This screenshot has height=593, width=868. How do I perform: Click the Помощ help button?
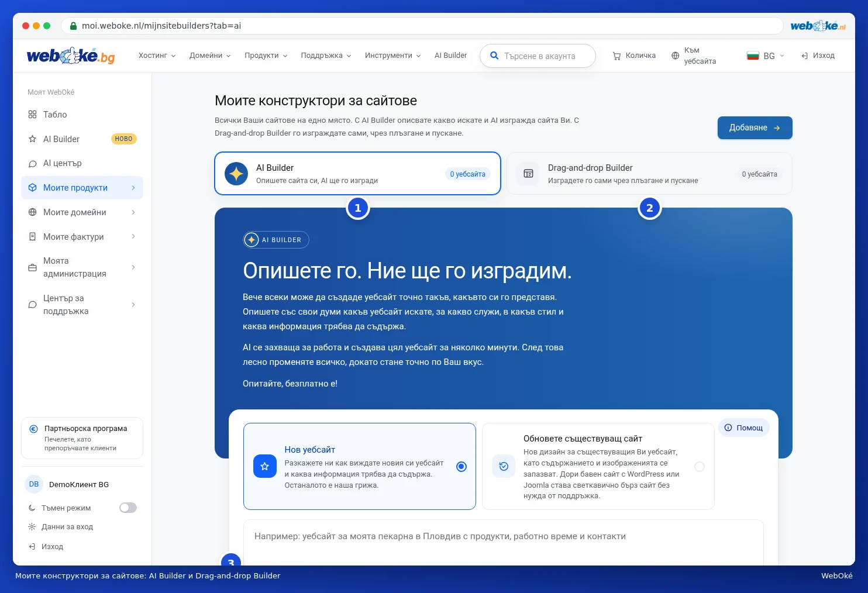(743, 428)
